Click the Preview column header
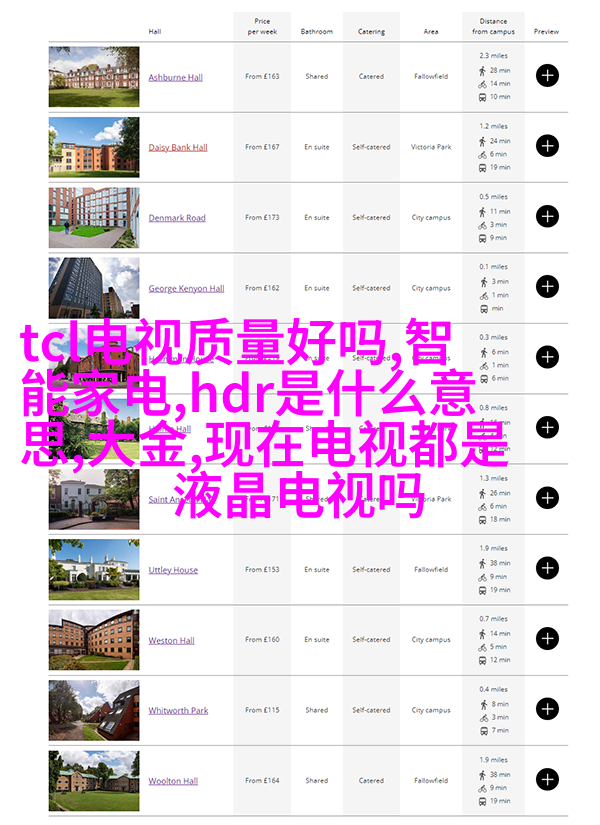 (546, 32)
